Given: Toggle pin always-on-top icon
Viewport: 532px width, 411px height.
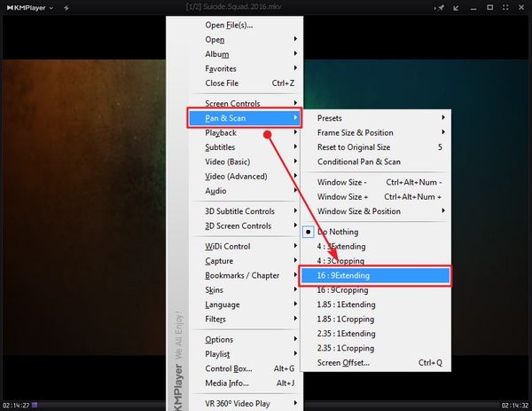Looking at the screenshot, I should (x=440, y=7).
